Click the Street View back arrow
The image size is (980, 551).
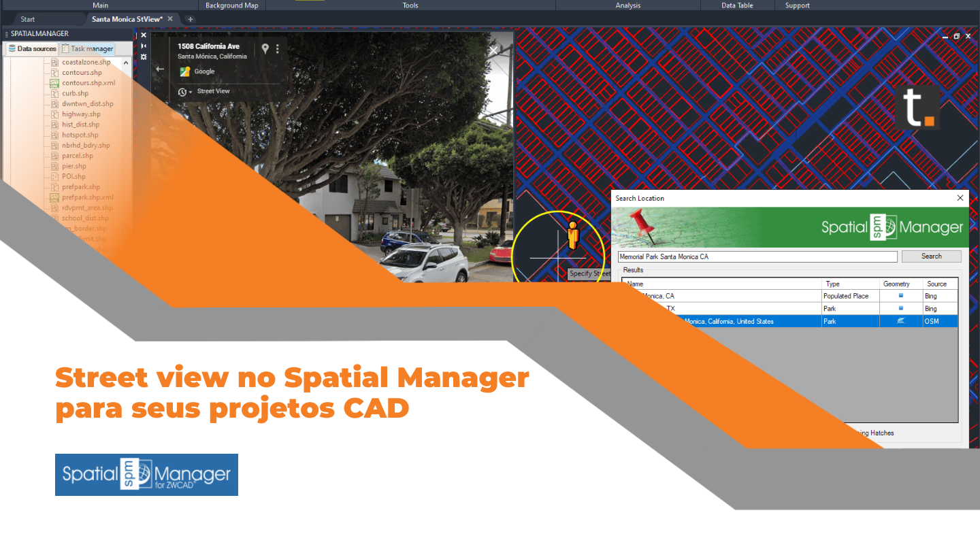pos(160,69)
